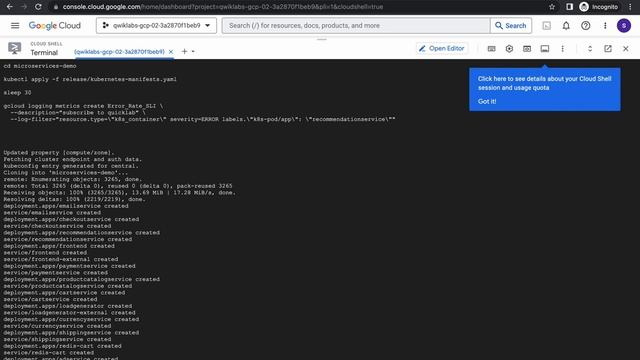Open the navigation hamburger menu
The width and height of the screenshot is (640, 360).
pos(15,25)
